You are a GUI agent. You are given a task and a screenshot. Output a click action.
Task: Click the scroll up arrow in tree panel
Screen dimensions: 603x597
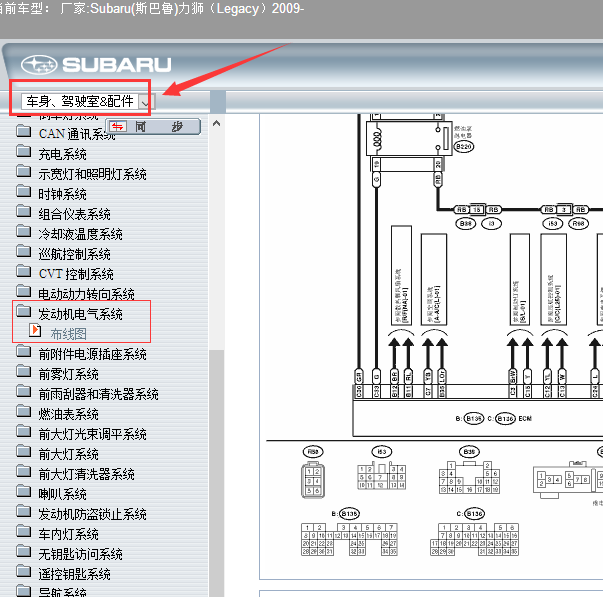(217, 123)
